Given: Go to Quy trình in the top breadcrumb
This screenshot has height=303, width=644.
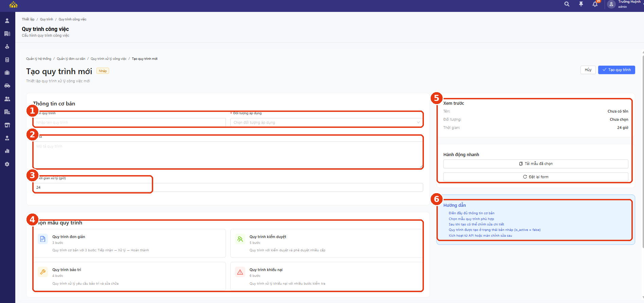Looking at the screenshot, I should [47, 19].
